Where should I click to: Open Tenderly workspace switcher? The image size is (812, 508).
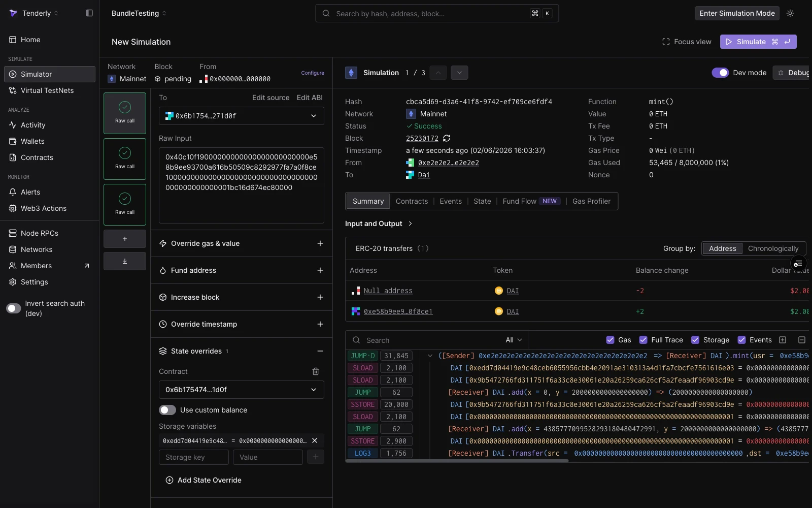click(34, 13)
